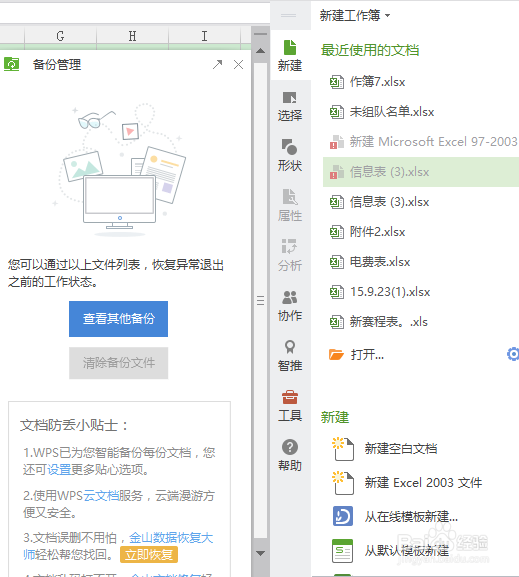The width and height of the screenshot is (519, 577).
Task: Click the 清除备份文件 button
Action: coord(119,363)
